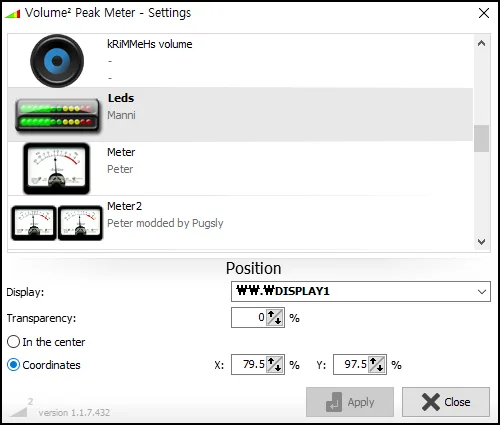500x425 pixels.
Task: Click the 'Meter2' skin title
Action: click(124, 206)
